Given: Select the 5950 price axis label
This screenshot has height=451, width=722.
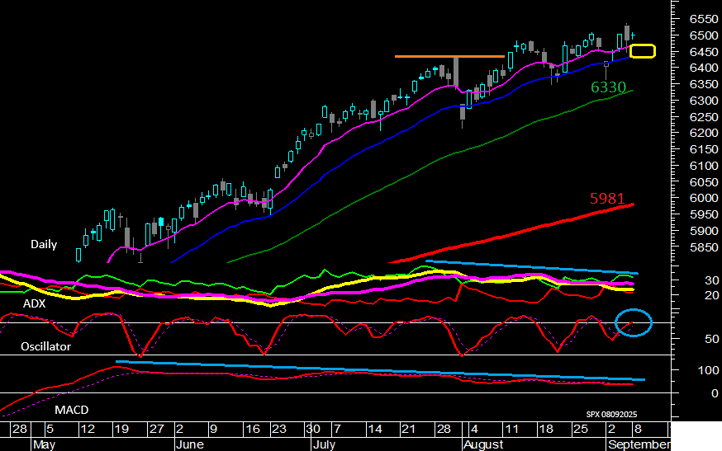Looking at the screenshot, I should [x=704, y=214].
